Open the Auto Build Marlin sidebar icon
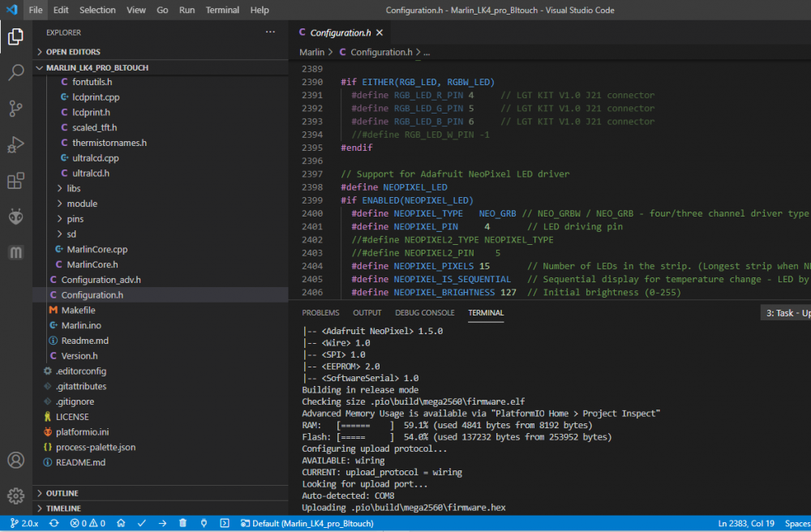The width and height of the screenshot is (811, 532). point(15,253)
